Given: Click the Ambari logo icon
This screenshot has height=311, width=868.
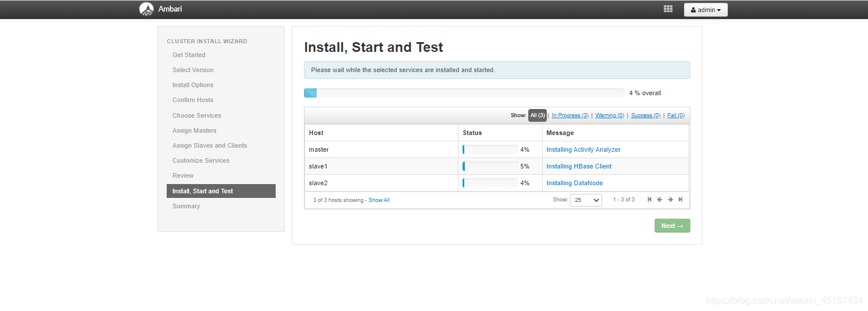Looking at the screenshot, I should [146, 9].
